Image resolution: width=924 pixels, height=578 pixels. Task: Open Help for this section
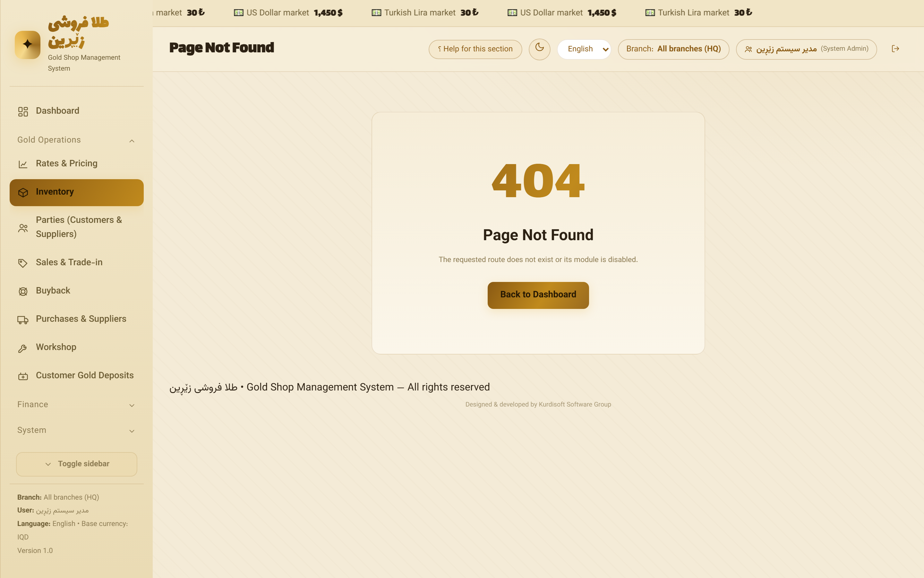click(x=475, y=49)
